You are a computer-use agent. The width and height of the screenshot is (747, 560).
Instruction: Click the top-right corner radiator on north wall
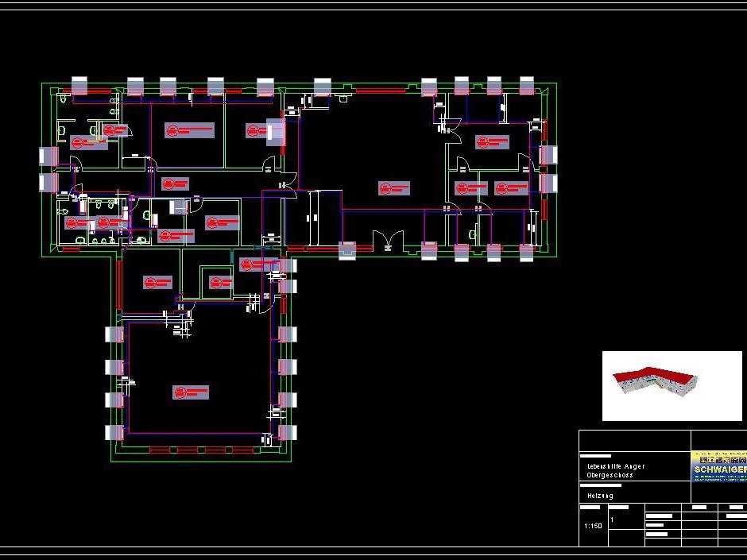[526, 86]
